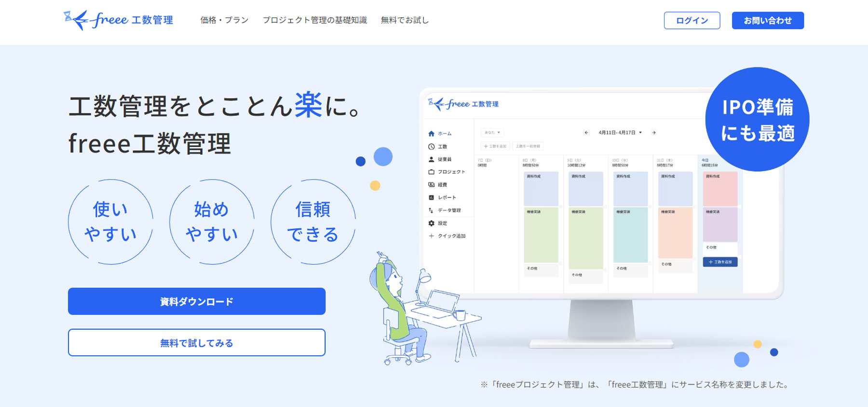Click the 使いやすい circle

pos(110,222)
